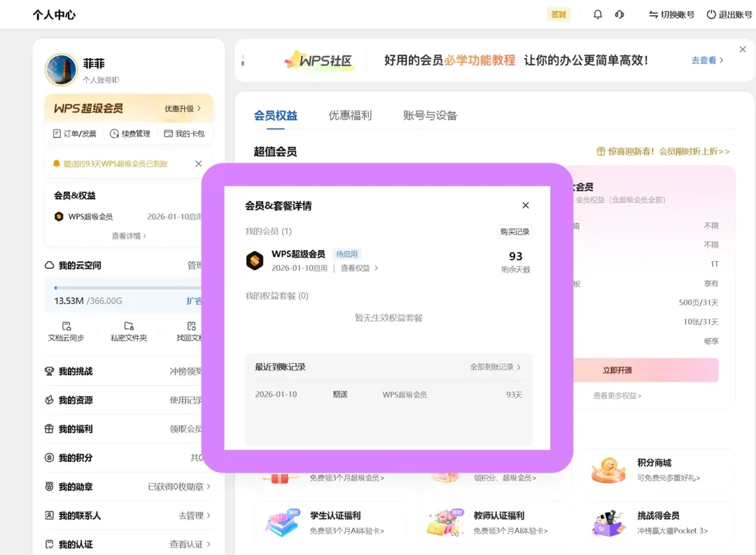This screenshot has width=756, height=555.
Task: Open 挑战得会员 icon
Action: tap(608, 524)
